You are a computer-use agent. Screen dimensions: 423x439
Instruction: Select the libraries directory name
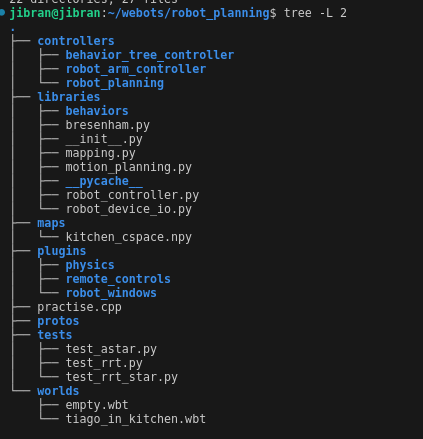pos(69,97)
